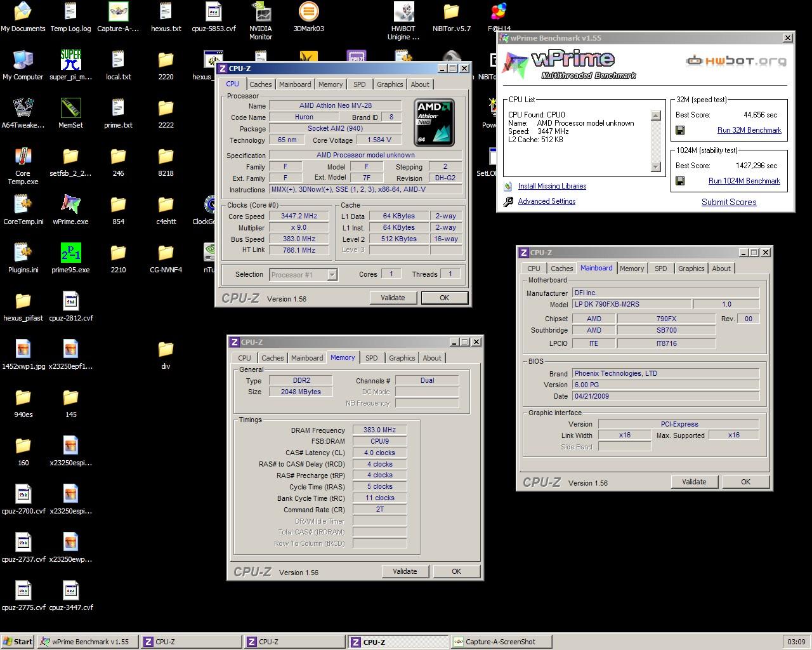Click the system tray clock 03:09
The width and height of the screenshot is (812, 650).
(796, 642)
